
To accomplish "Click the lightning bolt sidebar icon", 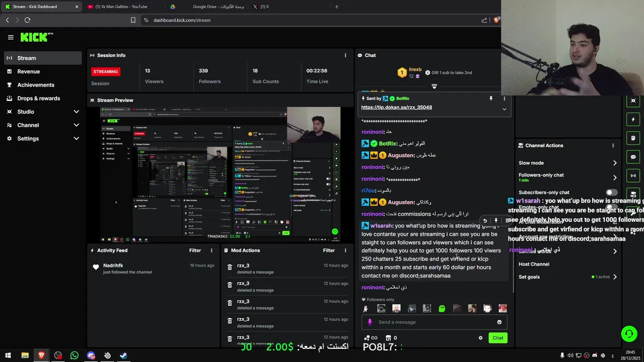I will (633, 120).
